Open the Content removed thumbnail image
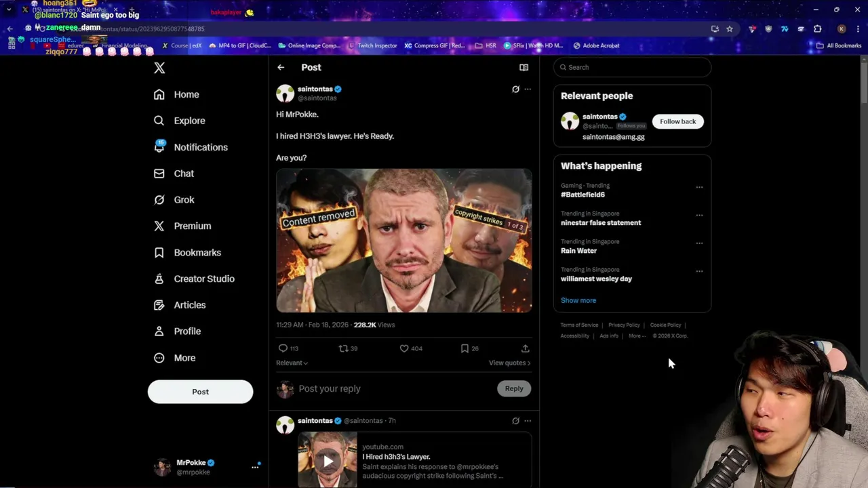This screenshot has width=868, height=488. coord(403,241)
